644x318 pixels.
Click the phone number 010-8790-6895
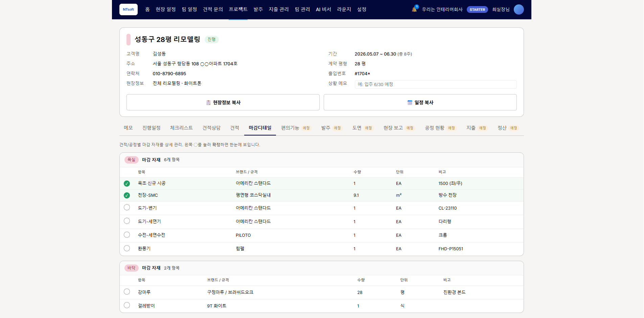169,73
